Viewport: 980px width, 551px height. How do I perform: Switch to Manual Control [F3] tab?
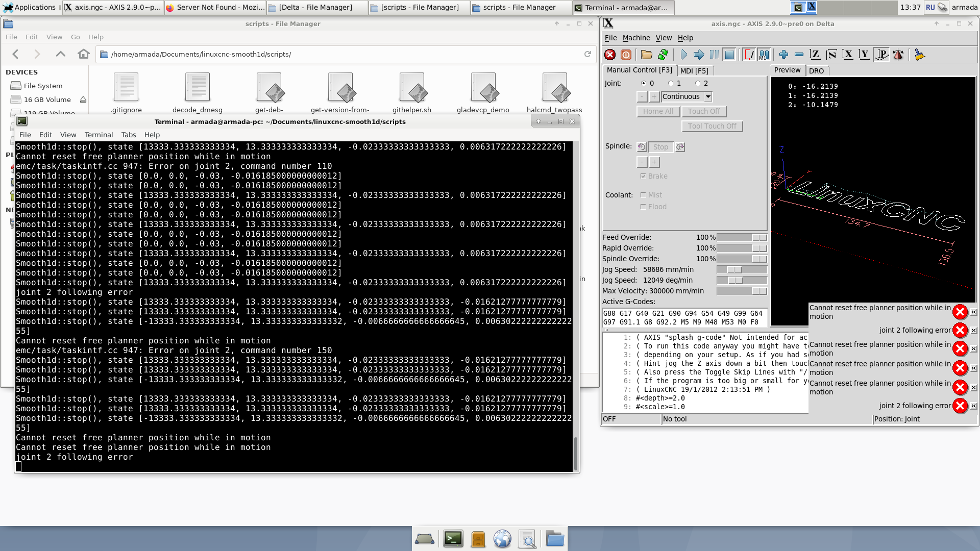click(x=639, y=70)
